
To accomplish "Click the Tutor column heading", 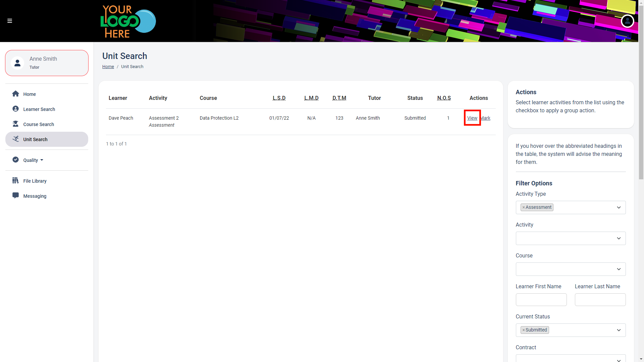I will pyautogui.click(x=374, y=98).
